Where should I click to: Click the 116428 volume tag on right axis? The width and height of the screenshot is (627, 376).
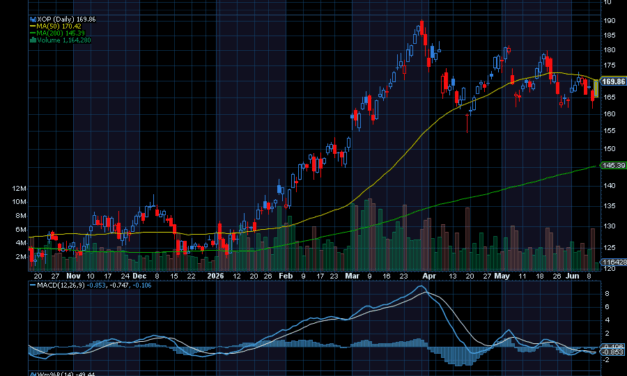point(614,262)
